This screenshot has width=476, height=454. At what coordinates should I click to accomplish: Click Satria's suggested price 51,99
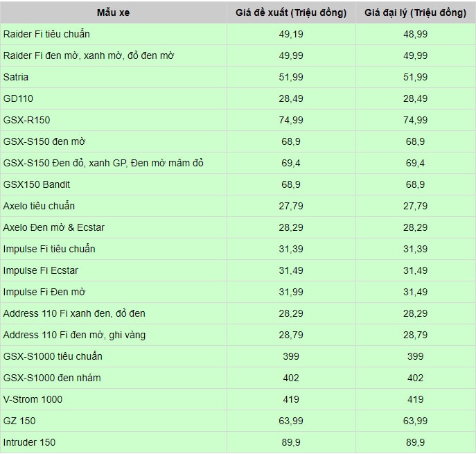pyautogui.click(x=291, y=77)
